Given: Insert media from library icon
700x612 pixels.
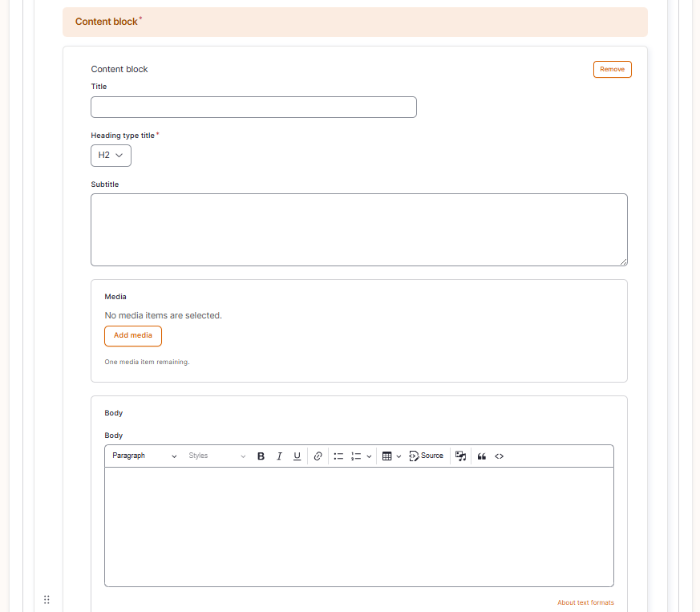Looking at the screenshot, I should coord(461,456).
